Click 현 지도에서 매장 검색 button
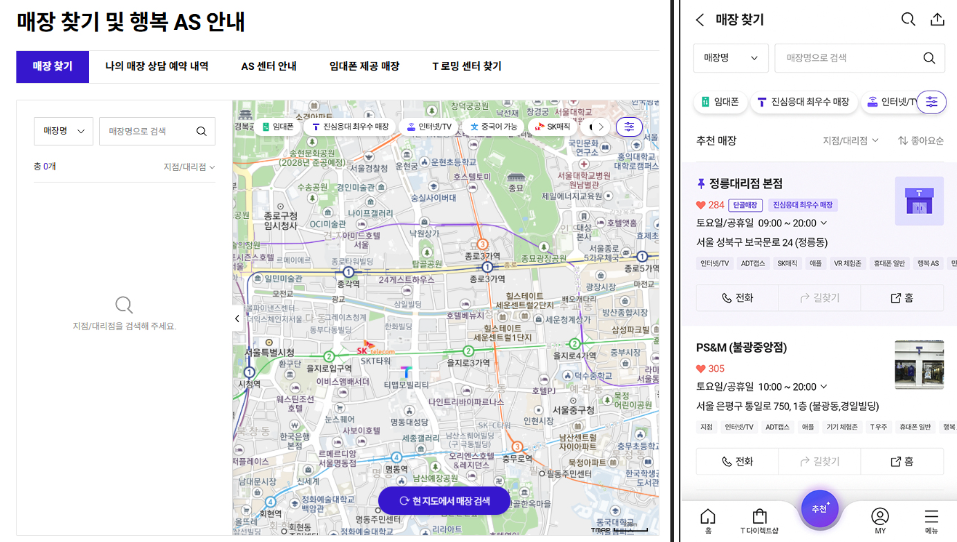This screenshot has width=957, height=542. 444,500
